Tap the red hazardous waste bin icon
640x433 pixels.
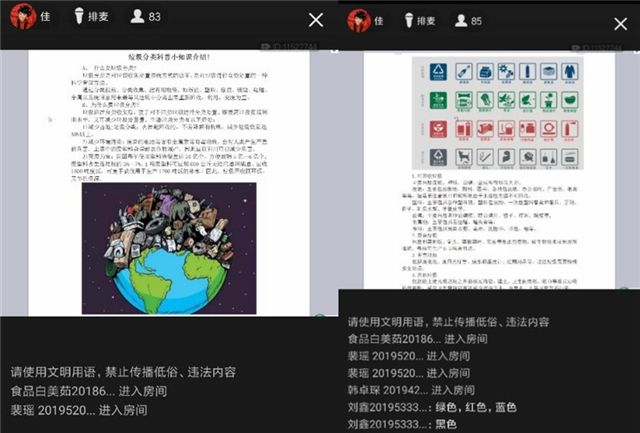[438, 129]
